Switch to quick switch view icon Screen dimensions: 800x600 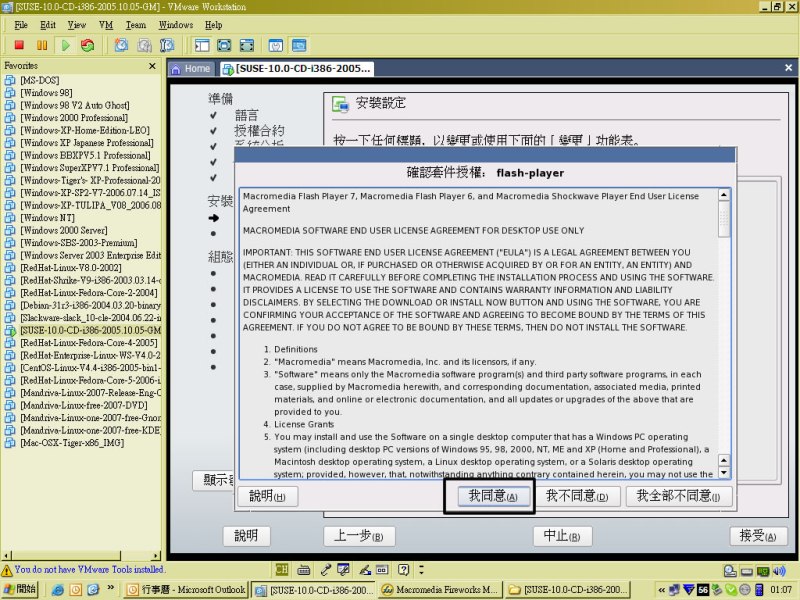[x=224, y=45]
